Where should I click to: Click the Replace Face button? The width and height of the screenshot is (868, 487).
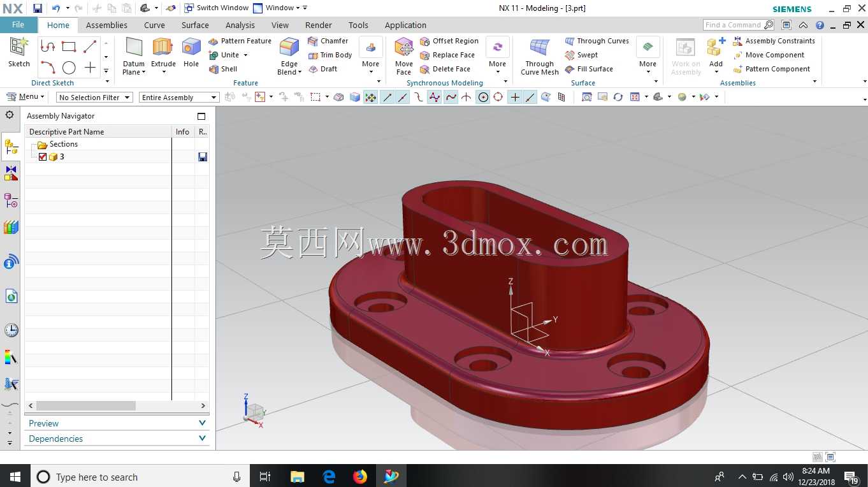tap(447, 55)
